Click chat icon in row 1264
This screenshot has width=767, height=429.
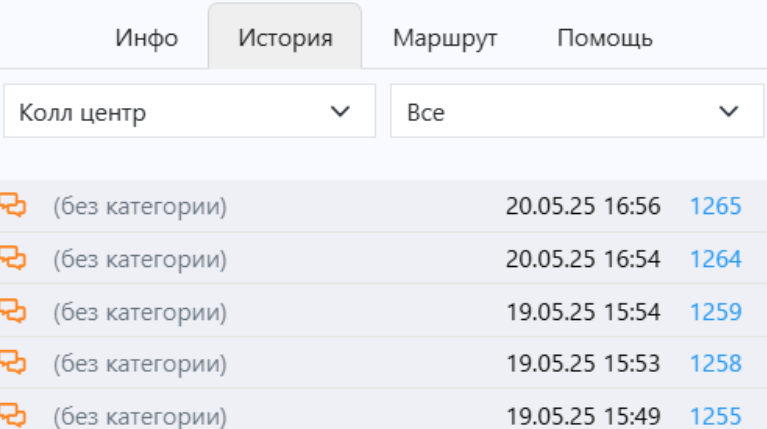(13, 258)
